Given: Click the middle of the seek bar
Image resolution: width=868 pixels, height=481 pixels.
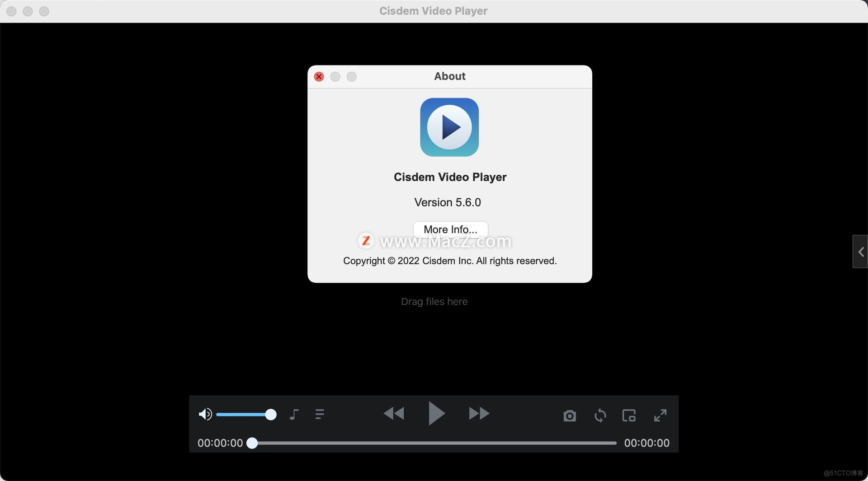Looking at the screenshot, I should click(434, 443).
